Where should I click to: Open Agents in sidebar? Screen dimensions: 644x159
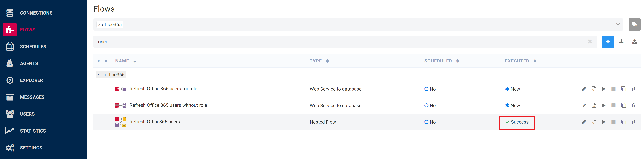(29, 63)
